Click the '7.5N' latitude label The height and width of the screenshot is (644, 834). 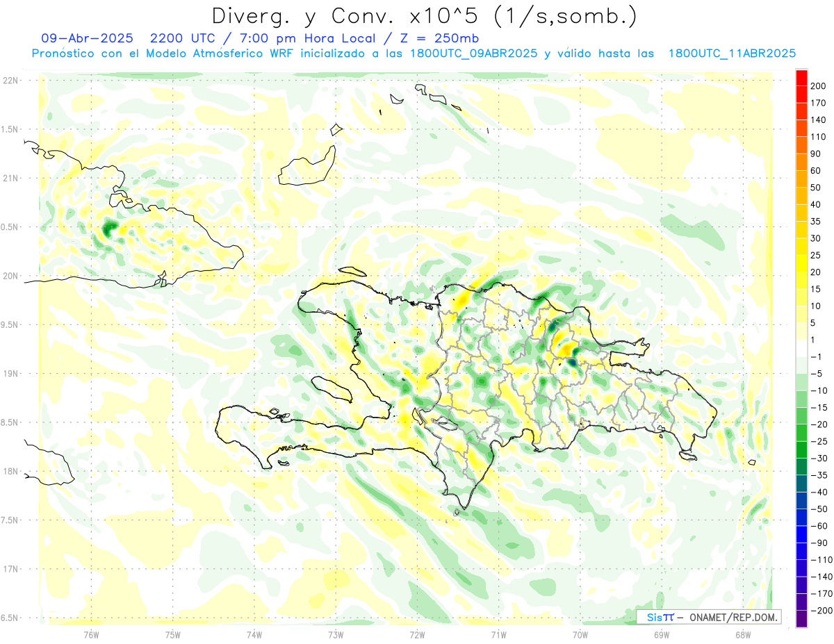(10, 520)
